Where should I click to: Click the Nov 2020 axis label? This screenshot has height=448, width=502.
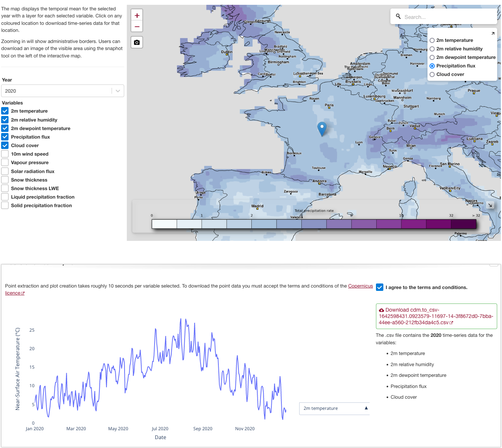coord(245,429)
